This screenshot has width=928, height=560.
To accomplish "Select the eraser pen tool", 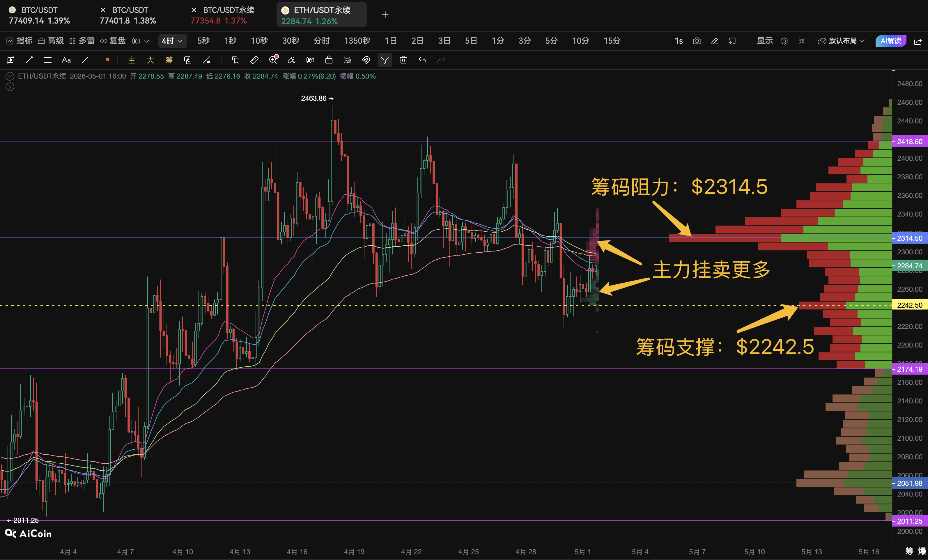I will pyautogui.click(x=291, y=60).
